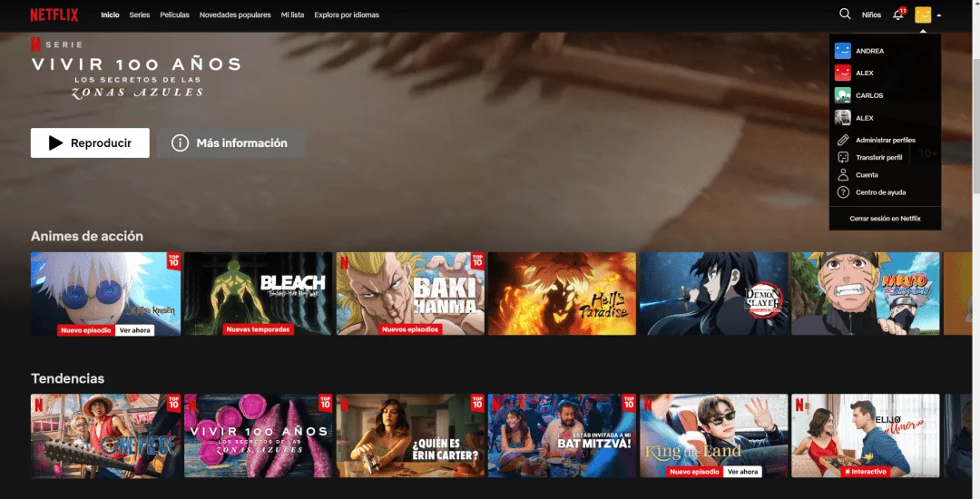The height and width of the screenshot is (499, 980).
Task: Open the Baki Hanma thumbnail
Action: (410, 294)
